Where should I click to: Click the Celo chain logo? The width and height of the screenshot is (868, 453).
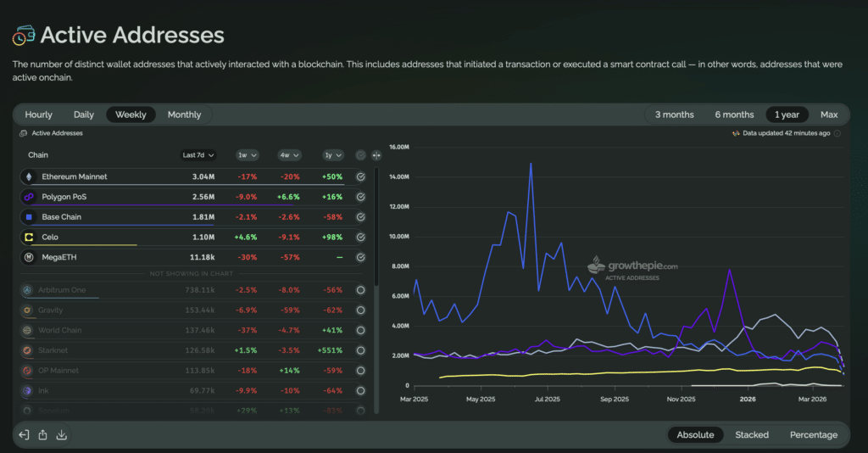tap(29, 237)
